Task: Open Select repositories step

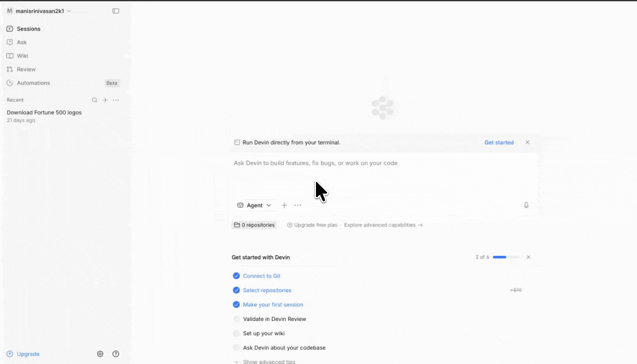Action: [267, 290]
